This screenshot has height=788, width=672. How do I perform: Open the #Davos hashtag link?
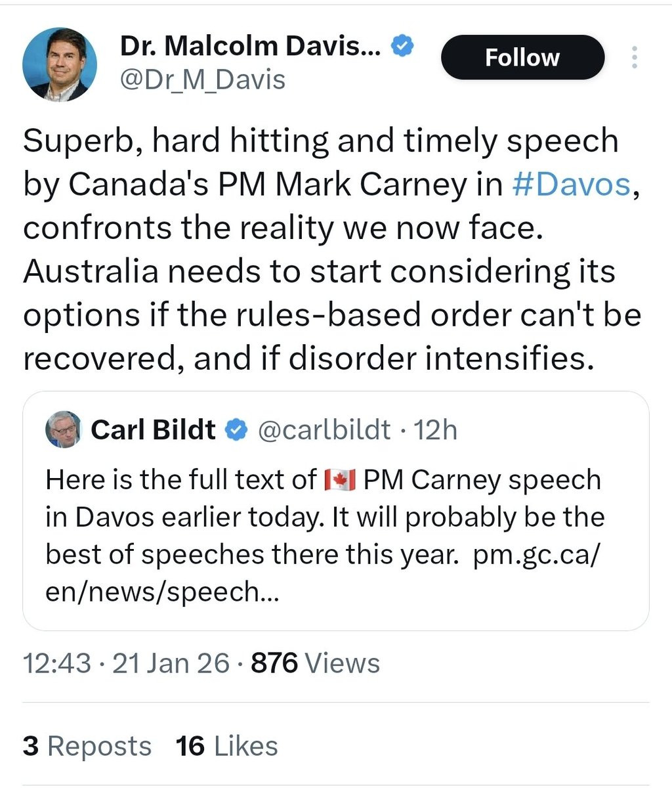[x=570, y=185]
